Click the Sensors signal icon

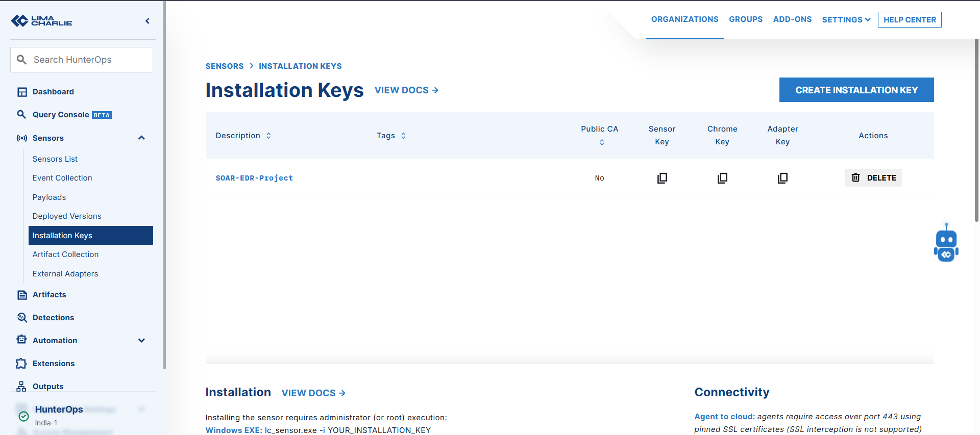22,138
